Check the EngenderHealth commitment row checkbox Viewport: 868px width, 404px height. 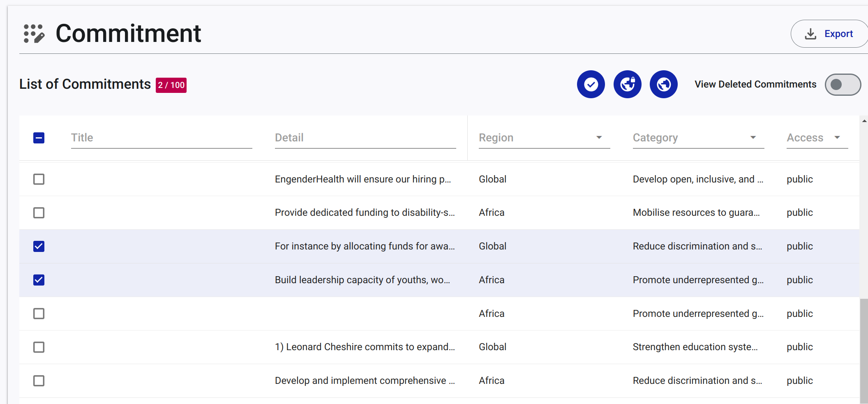point(39,179)
